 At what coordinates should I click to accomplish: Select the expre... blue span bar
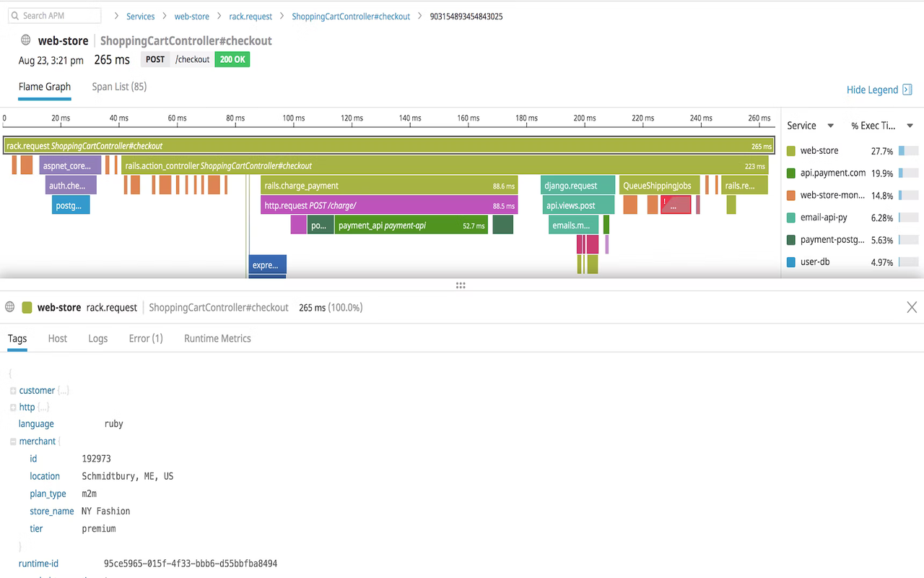click(x=267, y=264)
